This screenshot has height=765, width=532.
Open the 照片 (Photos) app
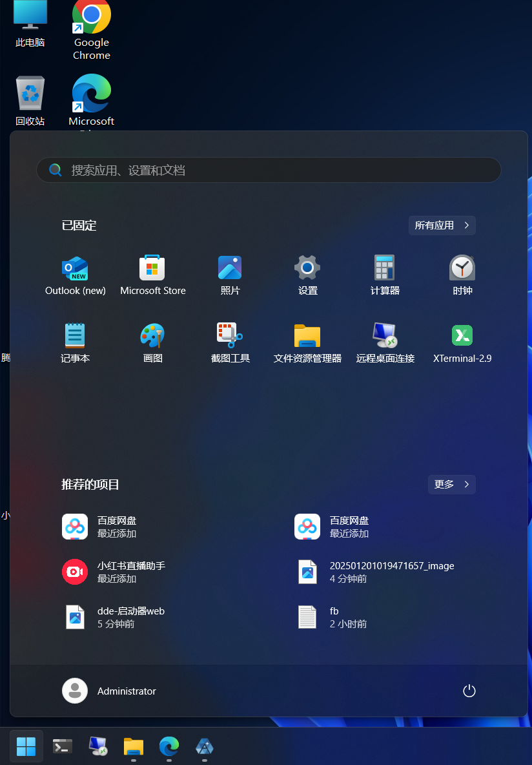pos(230,276)
